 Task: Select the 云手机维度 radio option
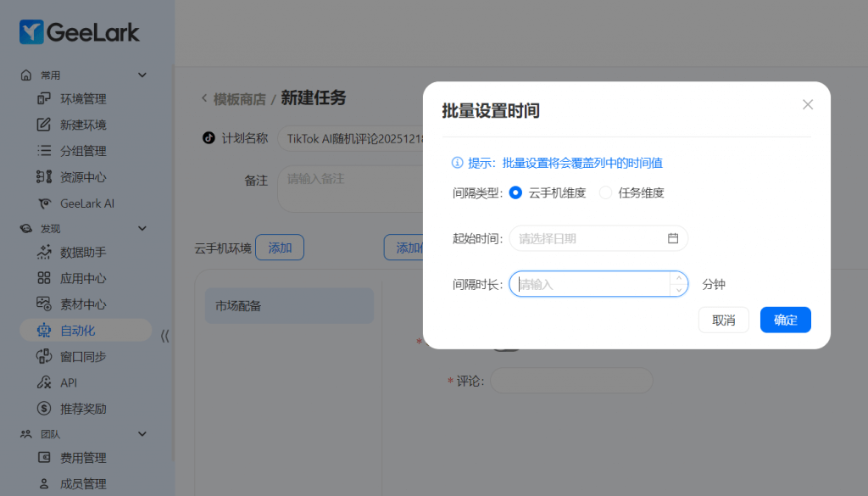[515, 192]
